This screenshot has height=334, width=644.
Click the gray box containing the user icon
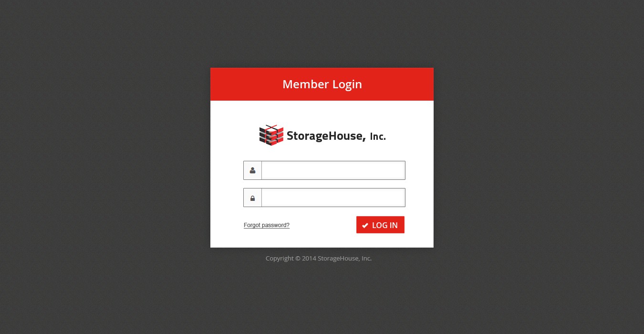click(x=252, y=170)
